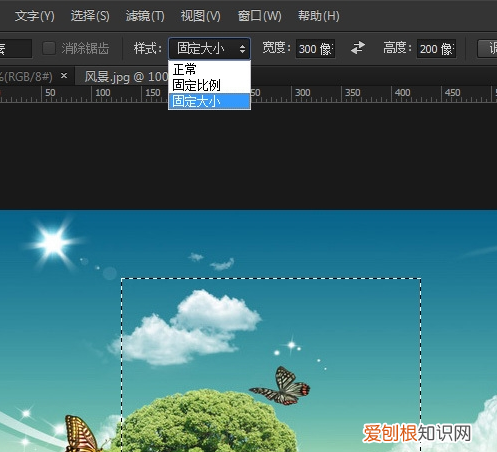497x452 pixels.
Task: Click the 样式 dropdown showing 固定大小
Action: click(209, 49)
